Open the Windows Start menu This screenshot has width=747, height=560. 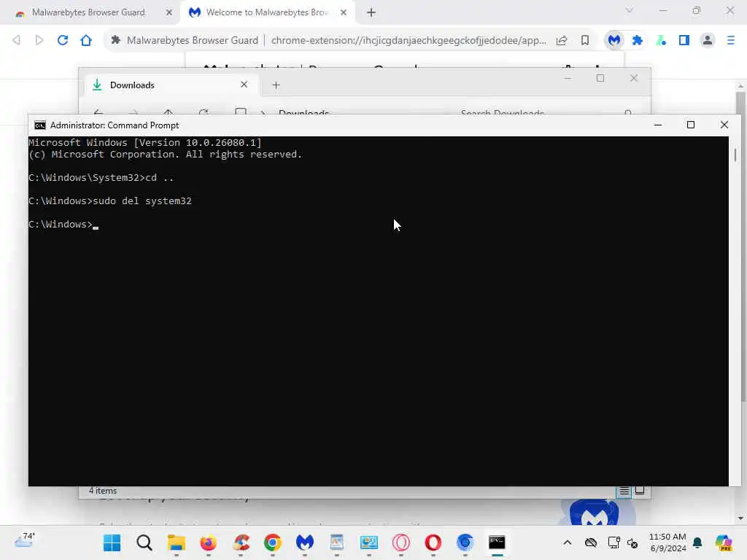(112, 542)
